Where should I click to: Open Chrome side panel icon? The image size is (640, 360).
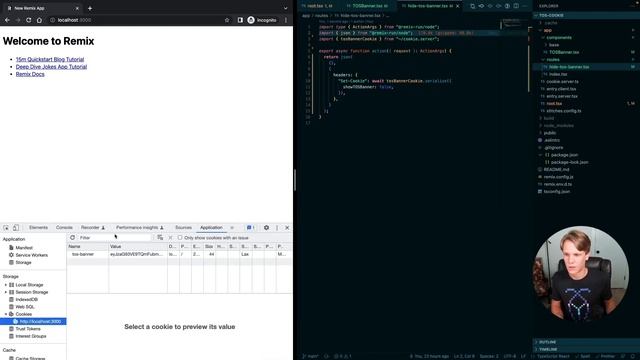tap(240, 20)
